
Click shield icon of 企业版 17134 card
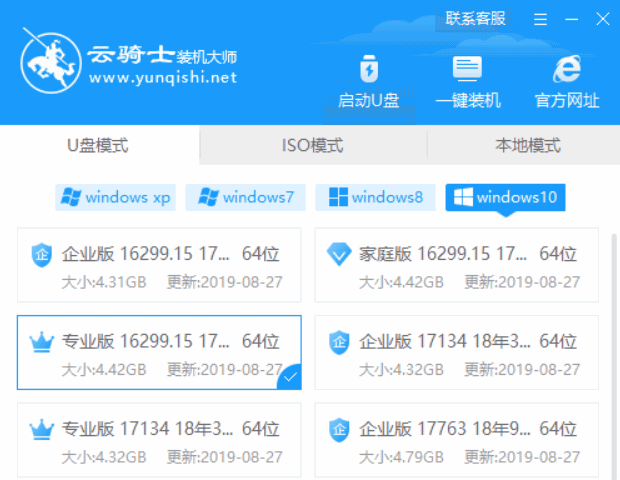tap(339, 342)
